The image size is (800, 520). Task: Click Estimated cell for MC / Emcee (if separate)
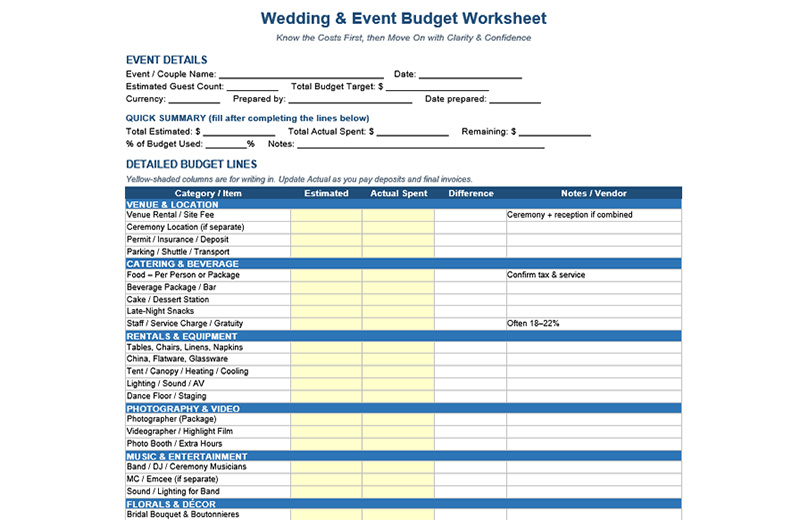tap(326, 480)
